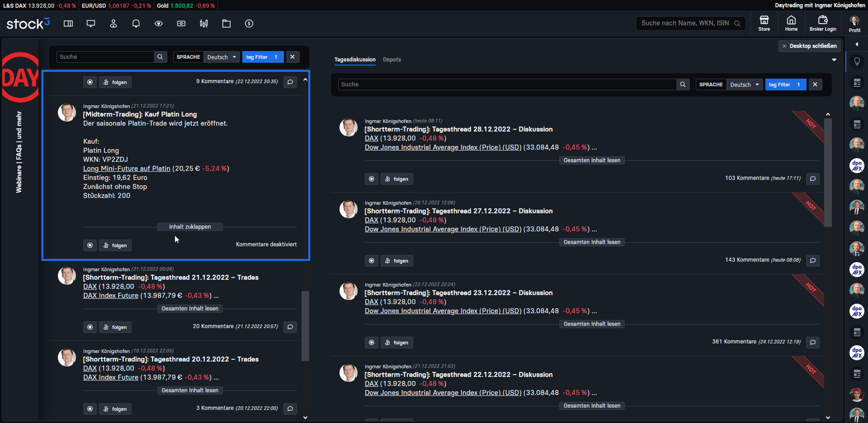Toggle watch icon on Kauf Platin Long post
The height and width of the screenshot is (423, 868).
(90, 245)
